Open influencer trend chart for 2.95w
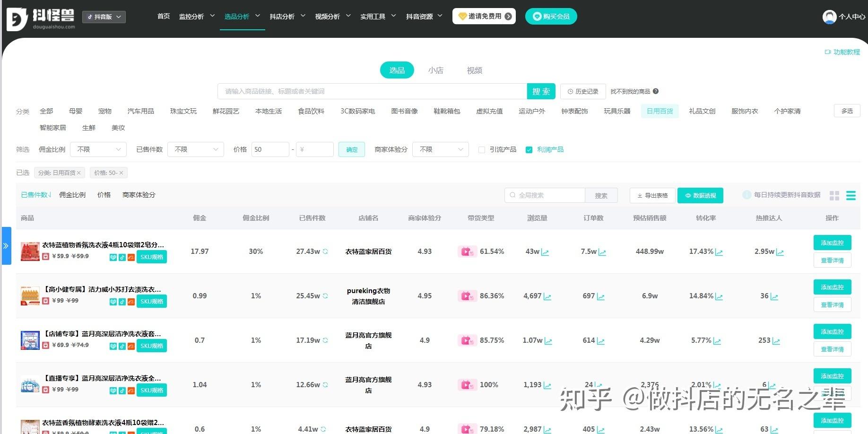The width and height of the screenshot is (868, 434). point(780,252)
